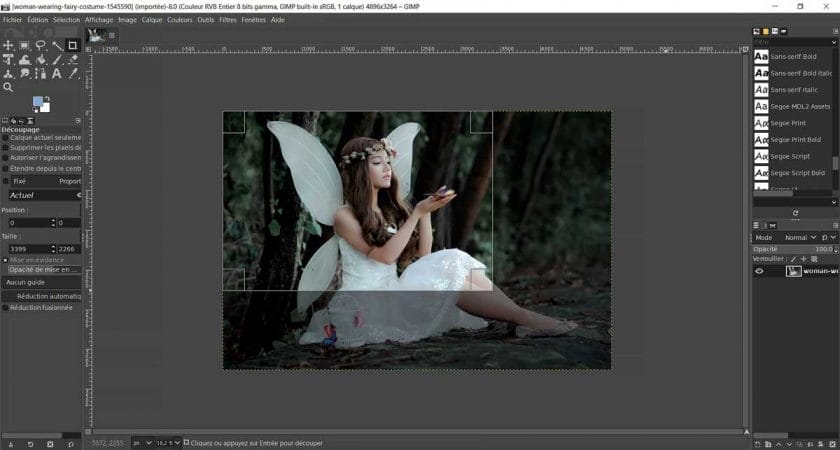Open the 'Aucun guide' dropdown
Viewport: 840px width, 450px height.
click(42, 282)
